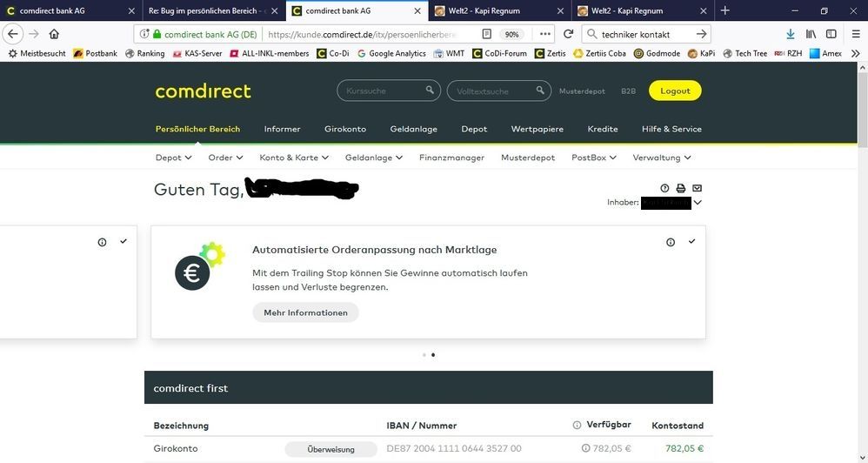
Task: Click the search arrow next to techniker kontakt
Action: (x=701, y=34)
